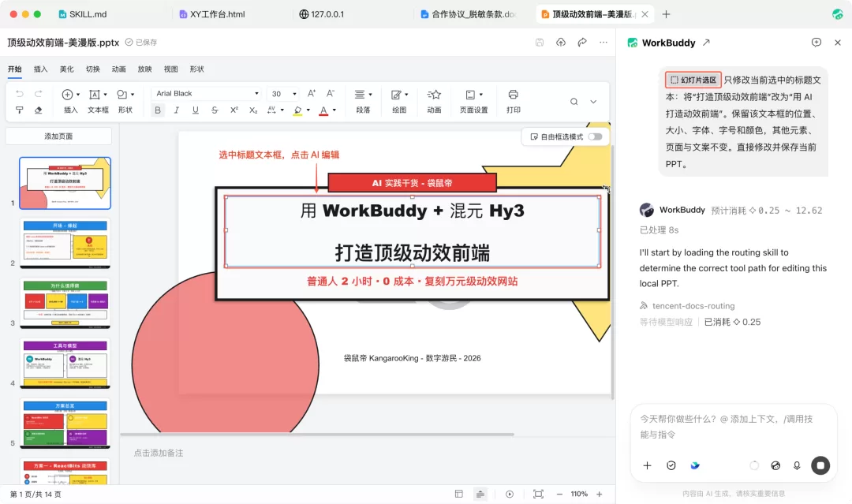Screen dimensions: 852x504
Task: Open the 动画 animation star tool
Action: tap(434, 101)
